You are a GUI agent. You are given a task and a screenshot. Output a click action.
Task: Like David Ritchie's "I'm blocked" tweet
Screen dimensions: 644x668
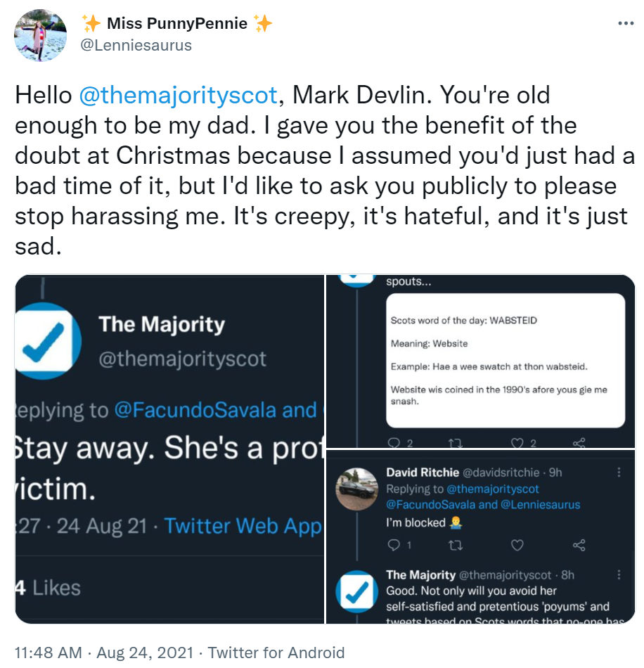[517, 545]
